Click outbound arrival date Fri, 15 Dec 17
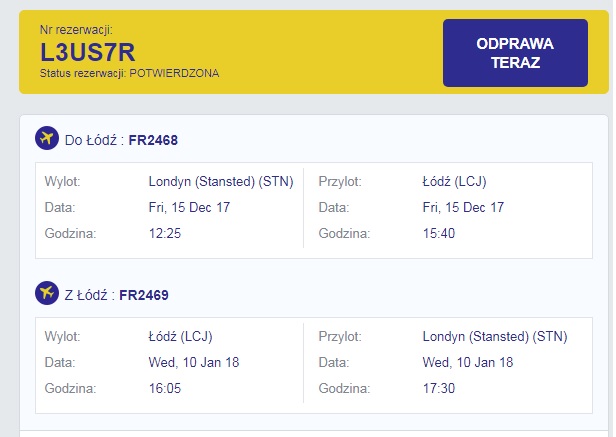Image resolution: width=616 pixels, height=437 pixels. [463, 207]
